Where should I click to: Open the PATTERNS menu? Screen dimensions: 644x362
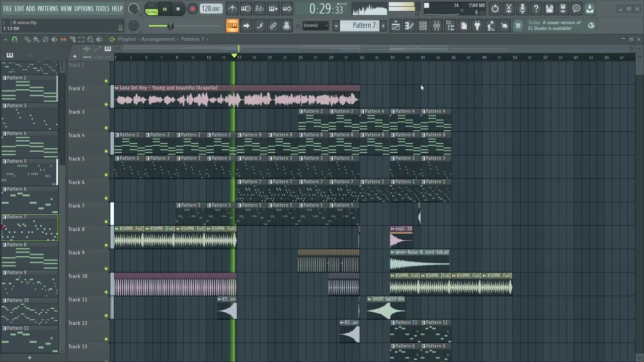(x=47, y=9)
